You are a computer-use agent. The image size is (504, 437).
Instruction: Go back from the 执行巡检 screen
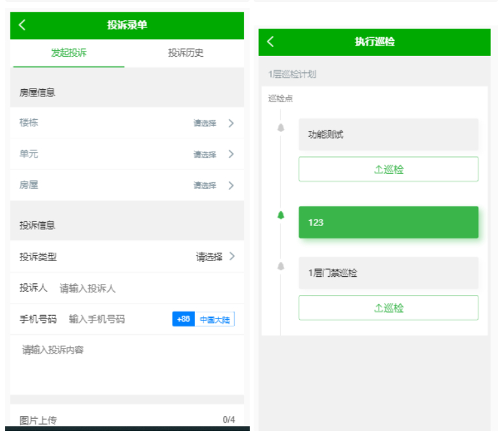pos(271,42)
